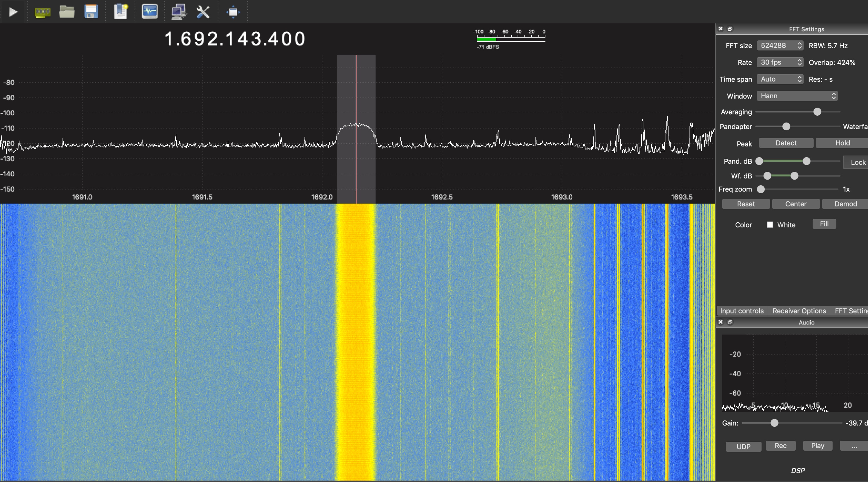868x482 pixels.
Task: Click the load settings folder icon
Action: pyautogui.click(x=67, y=12)
